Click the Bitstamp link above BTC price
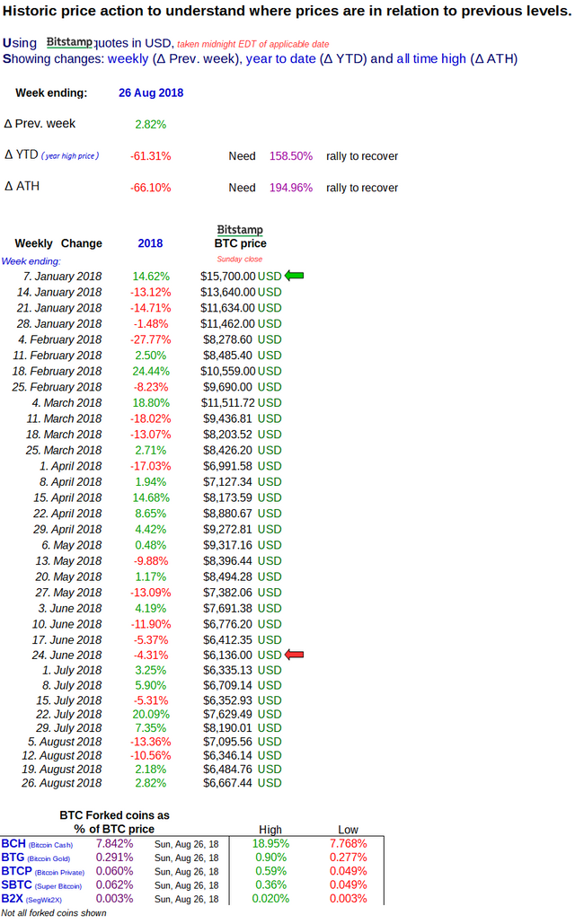Screen dimensions: 575x924 (x=240, y=229)
